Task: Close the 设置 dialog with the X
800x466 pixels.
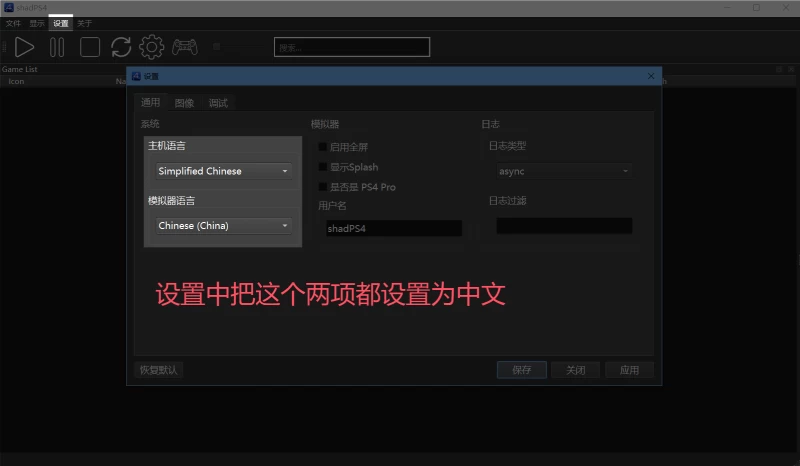Action: coord(651,76)
